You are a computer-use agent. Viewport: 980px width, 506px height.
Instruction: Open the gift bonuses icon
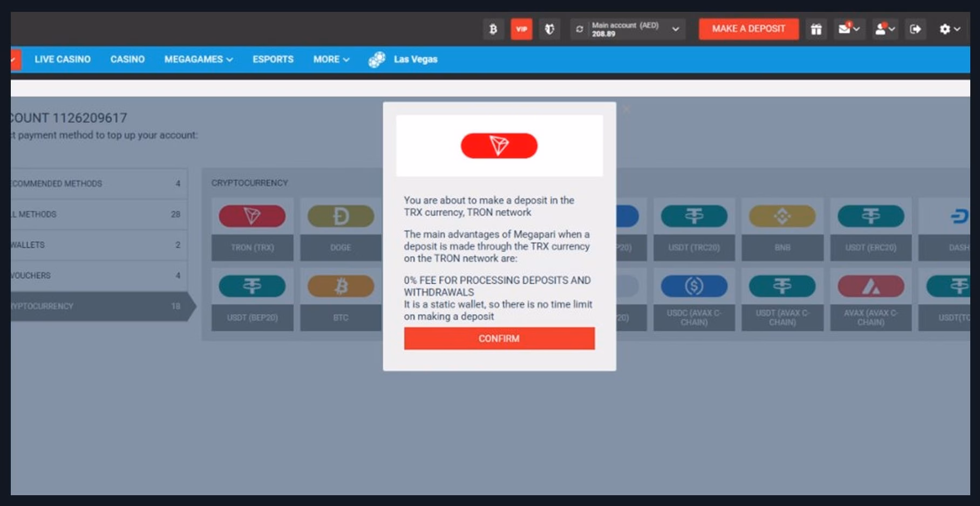pos(816,29)
